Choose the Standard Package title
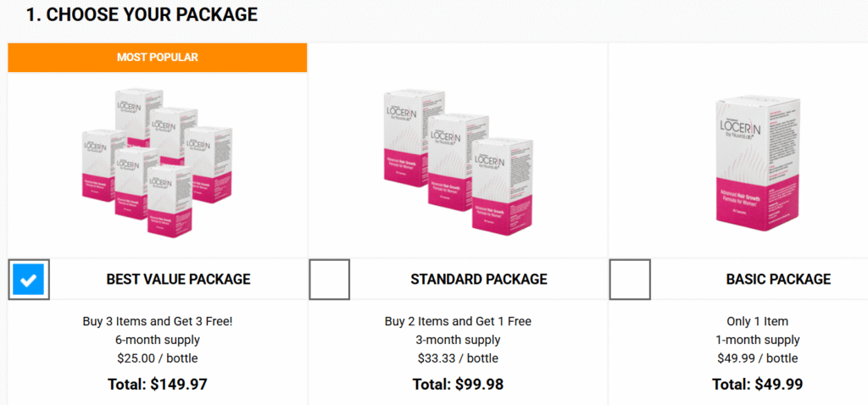The image size is (868, 405). [479, 280]
